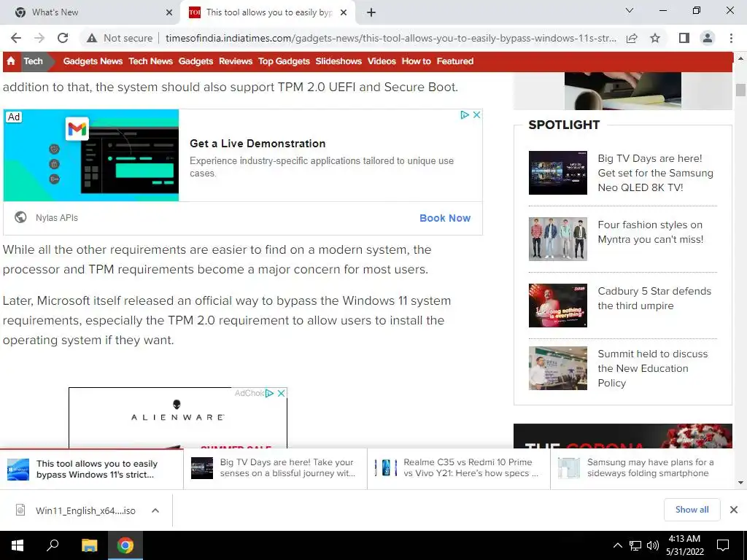Image resolution: width=747 pixels, height=560 pixels.
Task: Open the Big TV Days bottom strip card
Action: point(275,469)
